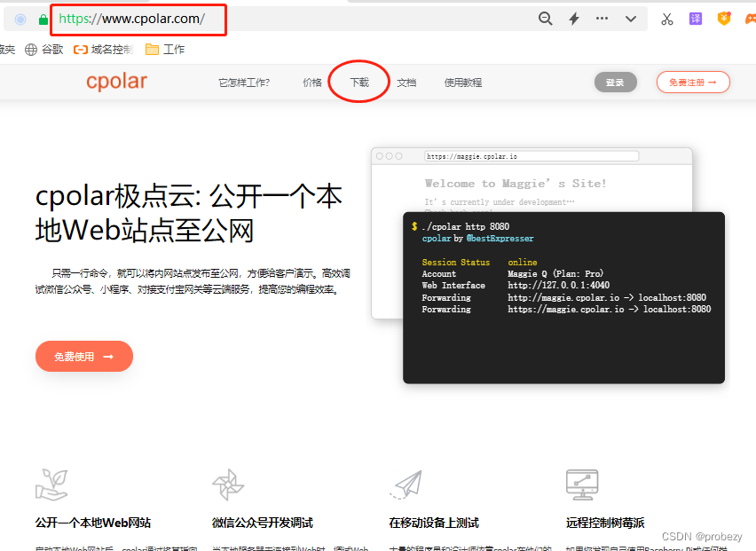This screenshot has height=551, width=756.
Task: Click the 登录 button
Action: (615, 80)
